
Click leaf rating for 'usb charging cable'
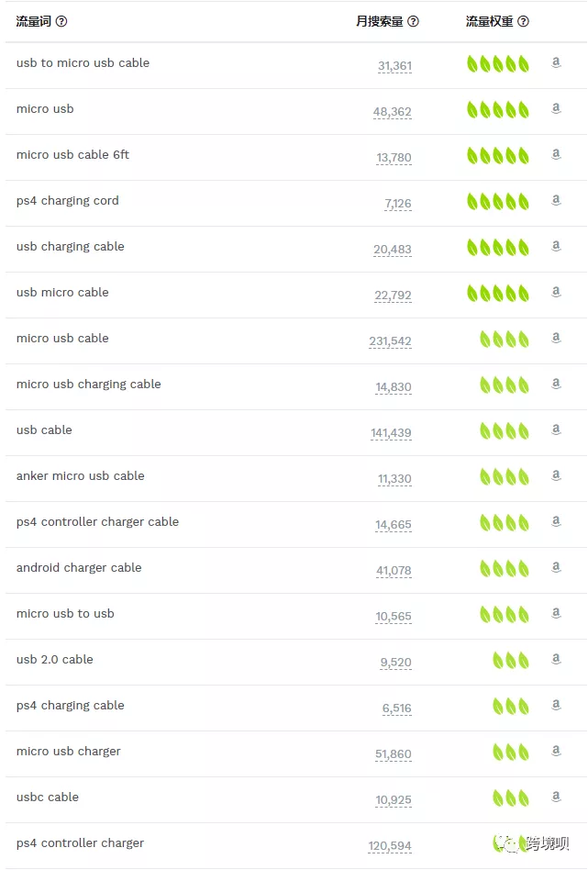[498, 247]
